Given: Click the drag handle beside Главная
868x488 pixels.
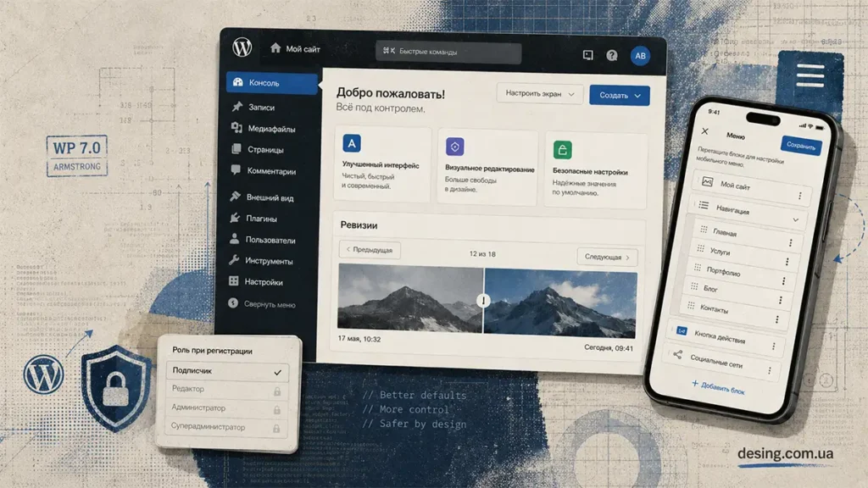Looking at the screenshot, I should (704, 229).
